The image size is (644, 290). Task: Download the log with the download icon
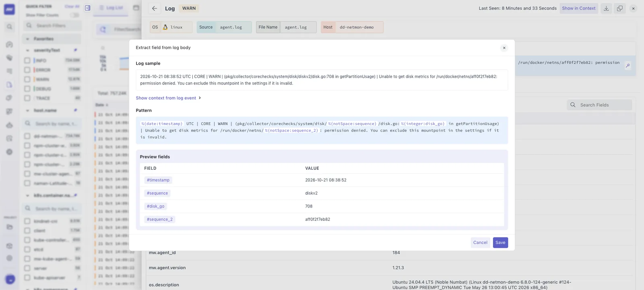coord(606,8)
